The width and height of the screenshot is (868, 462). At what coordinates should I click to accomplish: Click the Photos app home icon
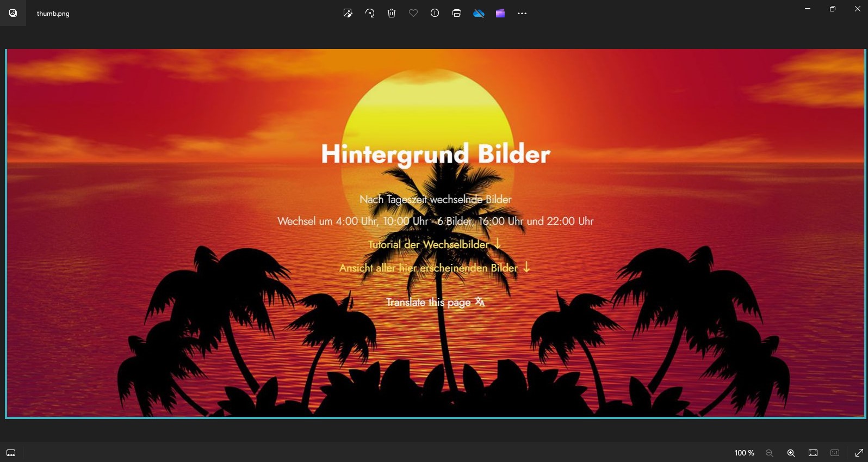click(13, 13)
